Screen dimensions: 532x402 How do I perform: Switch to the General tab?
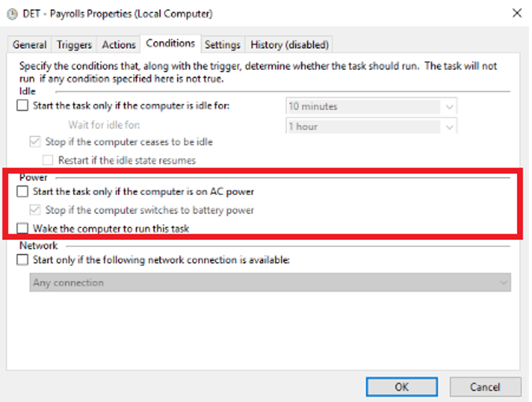point(30,45)
